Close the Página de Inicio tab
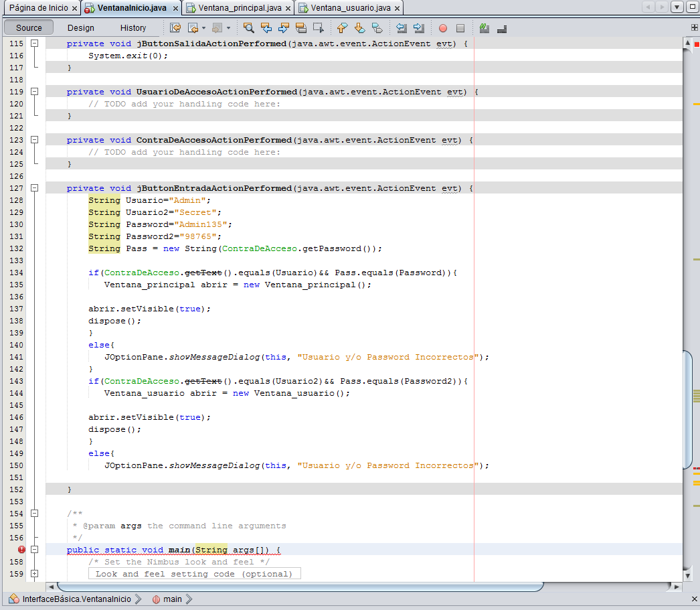 click(74, 8)
